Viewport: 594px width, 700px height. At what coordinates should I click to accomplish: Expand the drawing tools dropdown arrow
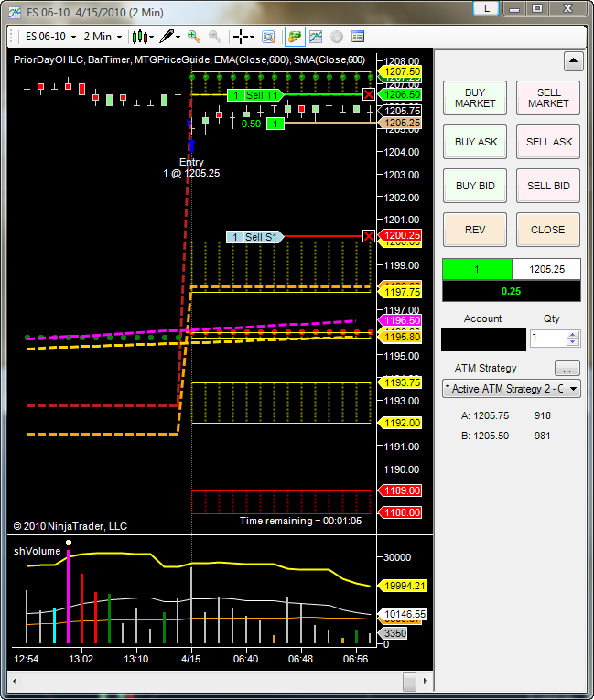click(178, 37)
